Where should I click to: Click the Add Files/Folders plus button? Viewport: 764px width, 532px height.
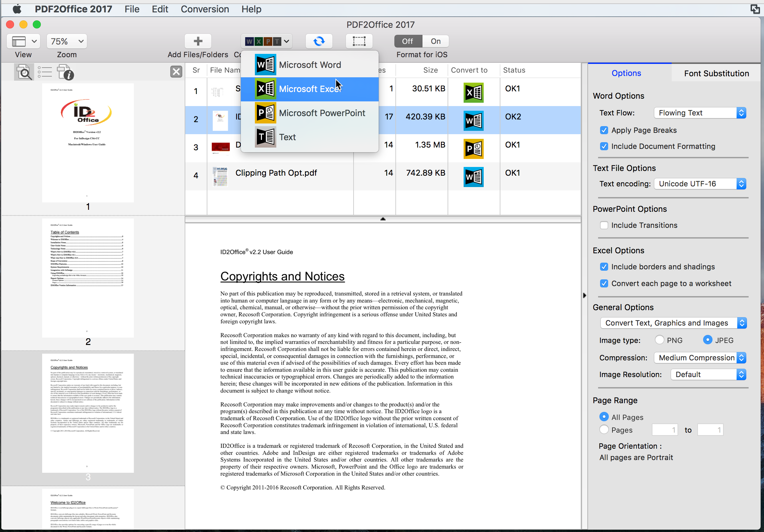tap(198, 41)
